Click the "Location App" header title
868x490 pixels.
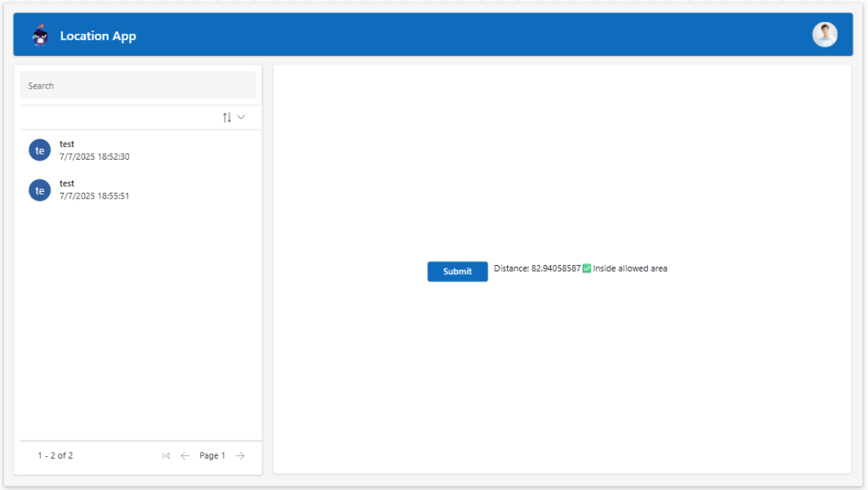point(98,36)
